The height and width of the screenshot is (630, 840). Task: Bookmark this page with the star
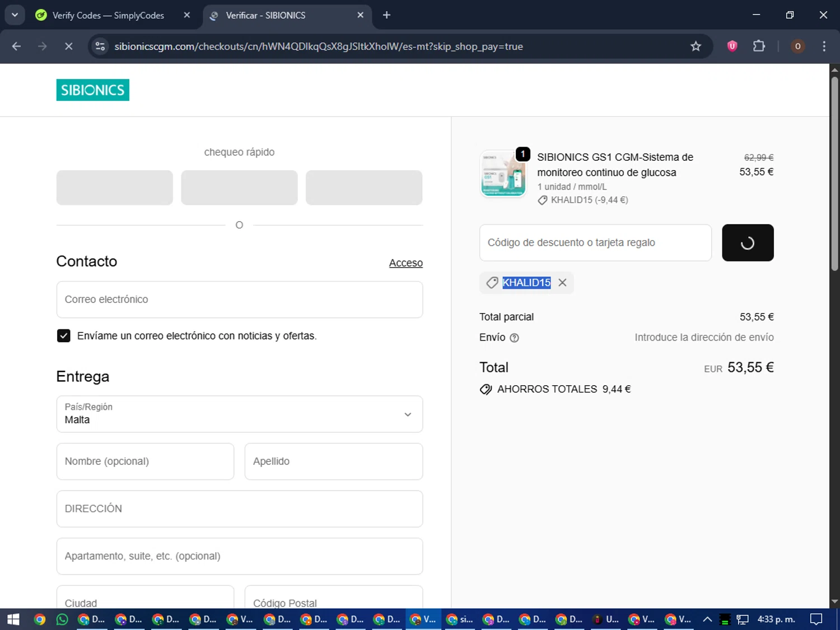[x=696, y=46]
